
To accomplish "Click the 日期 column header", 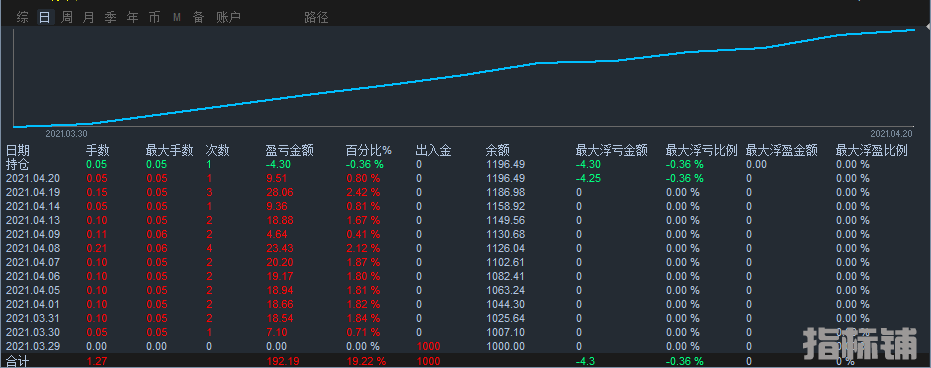I will point(18,151).
